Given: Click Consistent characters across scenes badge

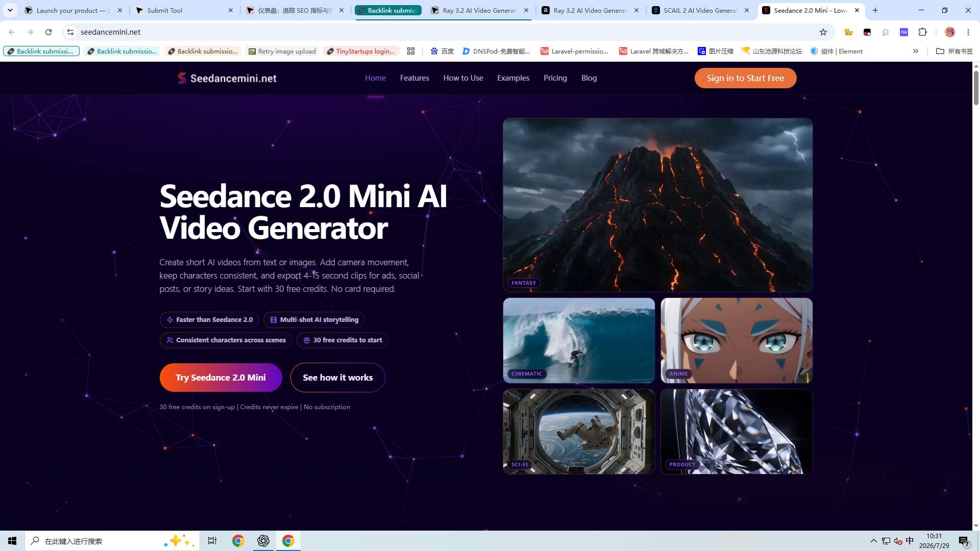Looking at the screenshot, I should click(226, 340).
